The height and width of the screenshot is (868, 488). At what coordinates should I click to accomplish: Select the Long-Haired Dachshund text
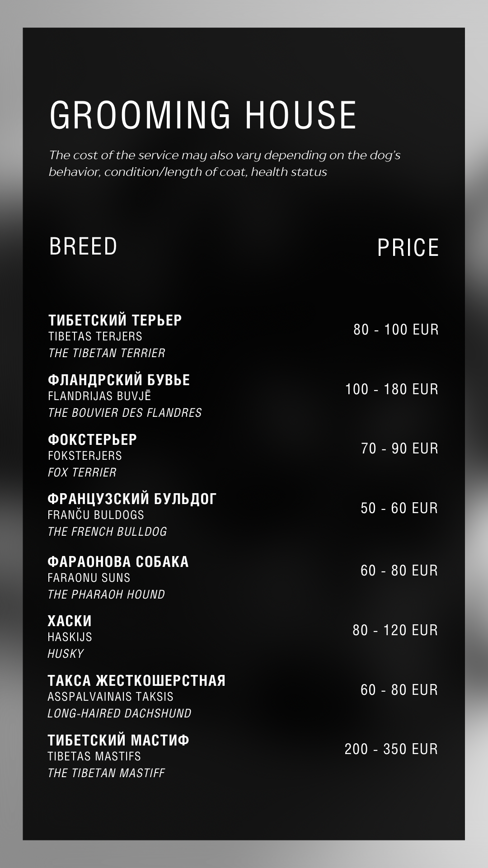point(119,713)
